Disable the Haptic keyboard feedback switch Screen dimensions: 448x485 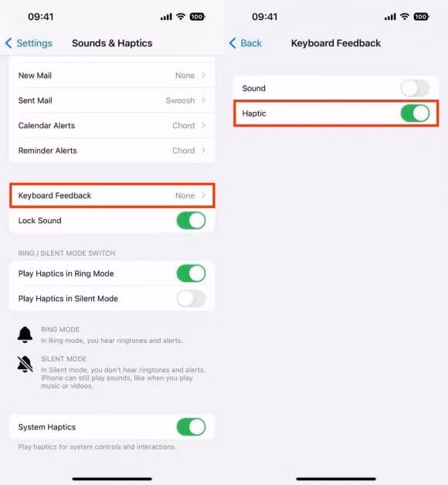point(416,114)
